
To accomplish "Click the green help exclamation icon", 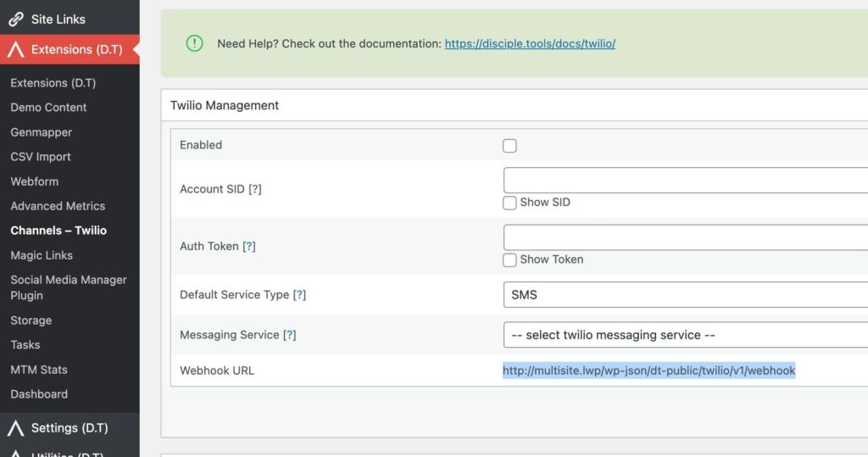I will pyautogui.click(x=194, y=43).
